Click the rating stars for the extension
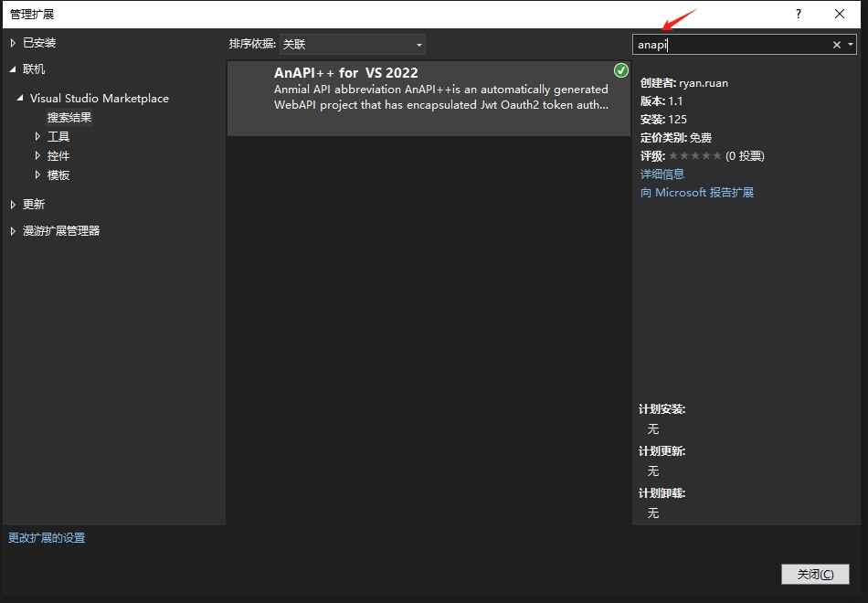 point(695,156)
